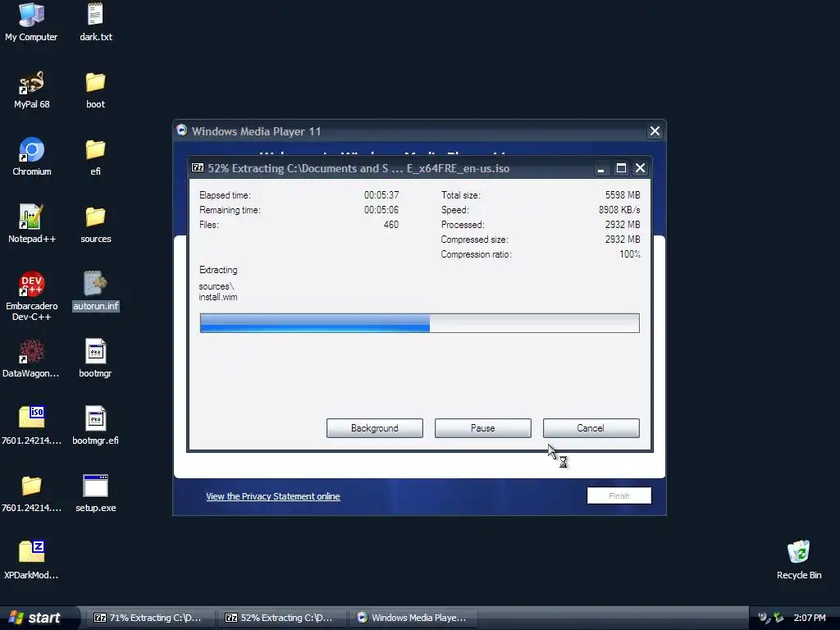The width and height of the screenshot is (840, 630).
Task: Click the '00:05:06' remaining time value
Action: point(381,210)
